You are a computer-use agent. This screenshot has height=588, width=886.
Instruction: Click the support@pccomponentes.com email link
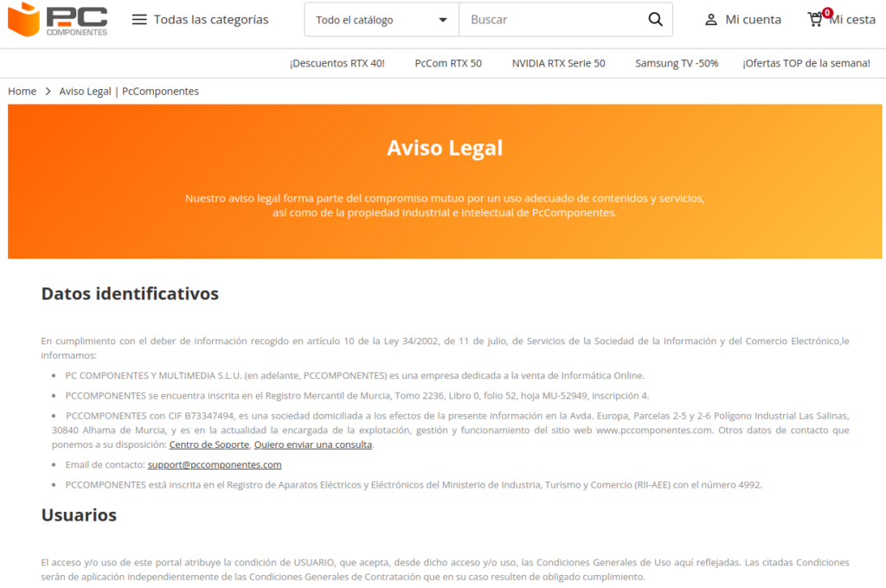pos(215,465)
